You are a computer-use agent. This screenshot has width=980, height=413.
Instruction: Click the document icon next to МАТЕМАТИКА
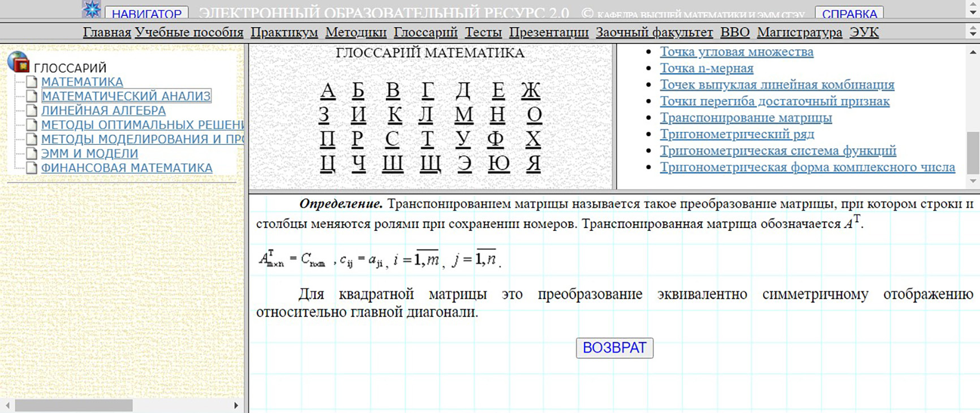[x=32, y=82]
